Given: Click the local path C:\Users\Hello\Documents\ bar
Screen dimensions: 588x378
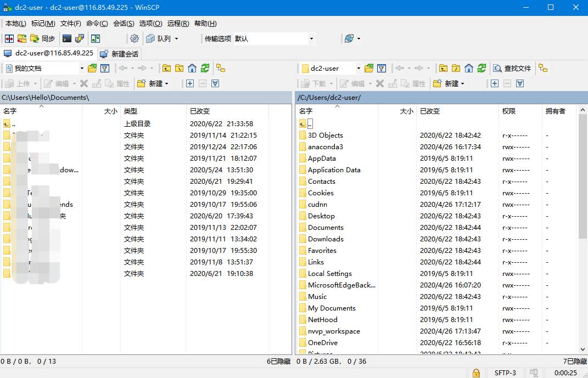Looking at the screenshot, I should [146, 98].
